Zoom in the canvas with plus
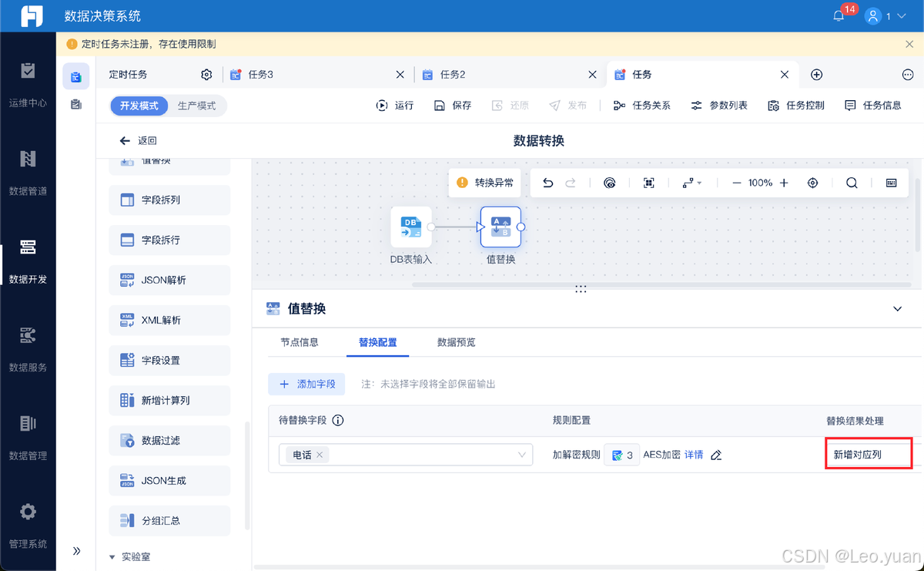The width and height of the screenshot is (924, 571). 784,183
